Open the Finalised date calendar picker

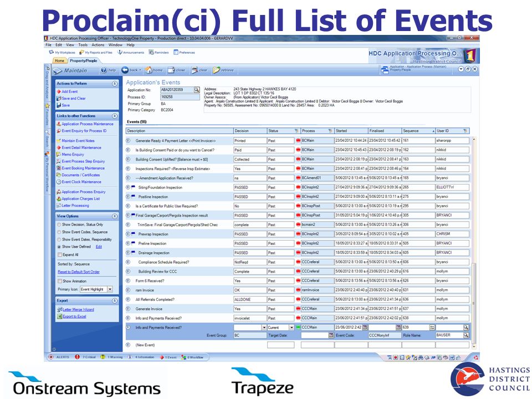tap(398, 328)
